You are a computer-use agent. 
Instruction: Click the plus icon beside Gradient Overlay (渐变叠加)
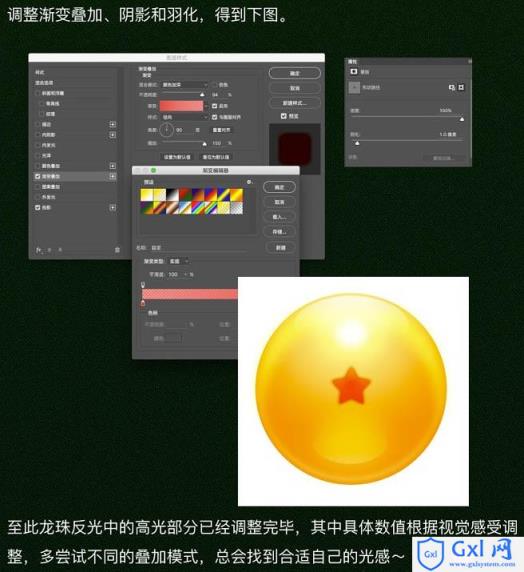(x=113, y=177)
